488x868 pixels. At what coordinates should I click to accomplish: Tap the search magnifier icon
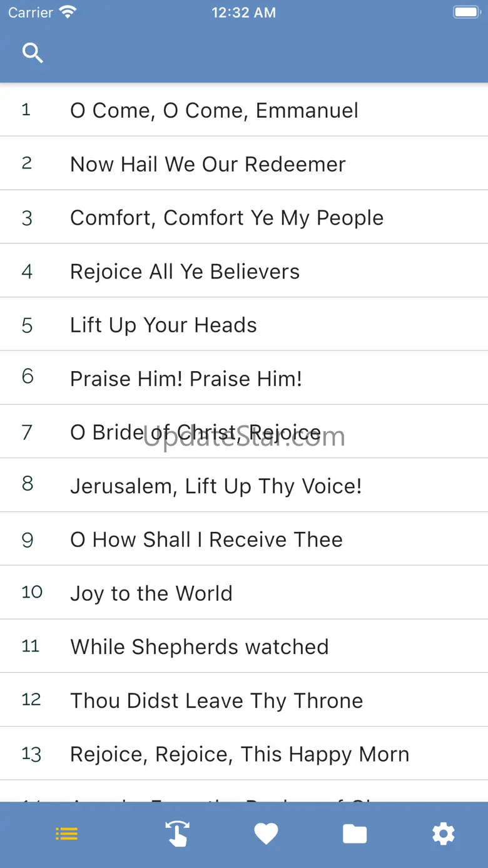coord(33,53)
